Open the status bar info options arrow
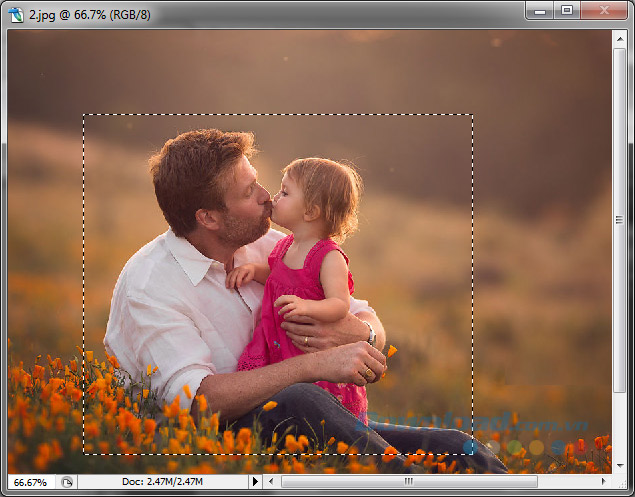 pos(254,482)
